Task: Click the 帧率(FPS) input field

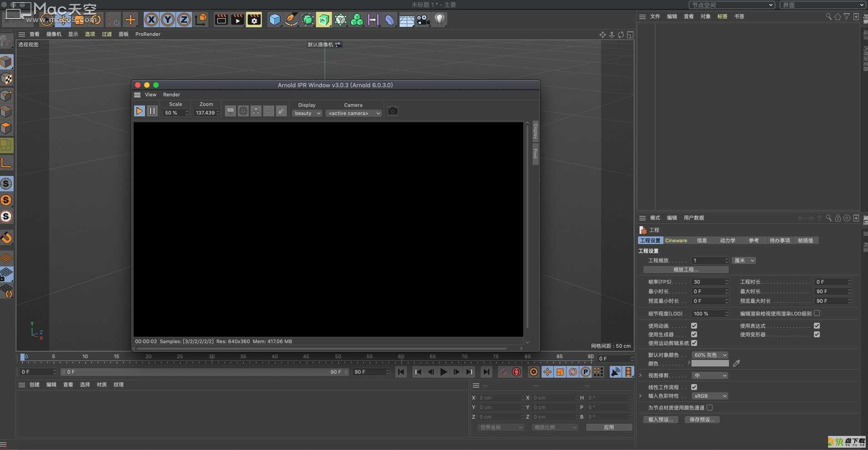Action: [x=710, y=282]
